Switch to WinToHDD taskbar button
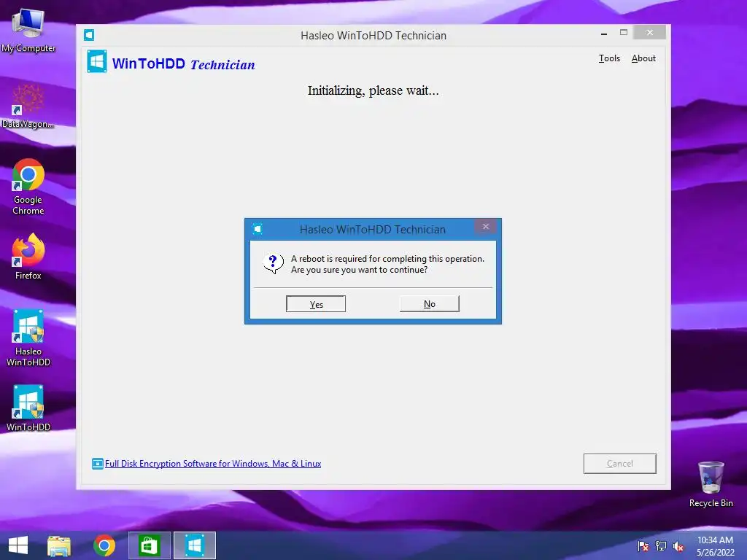This screenshot has width=747, height=560. pyautogui.click(x=194, y=545)
